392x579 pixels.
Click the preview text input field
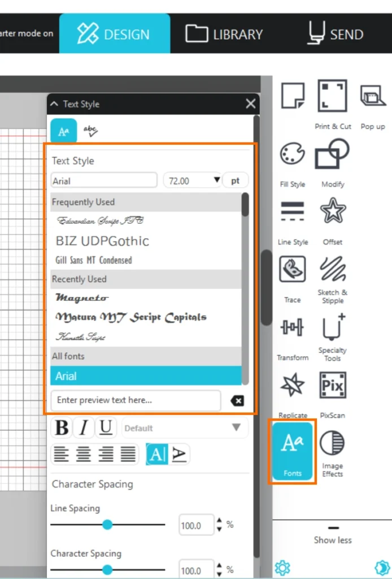pos(136,400)
